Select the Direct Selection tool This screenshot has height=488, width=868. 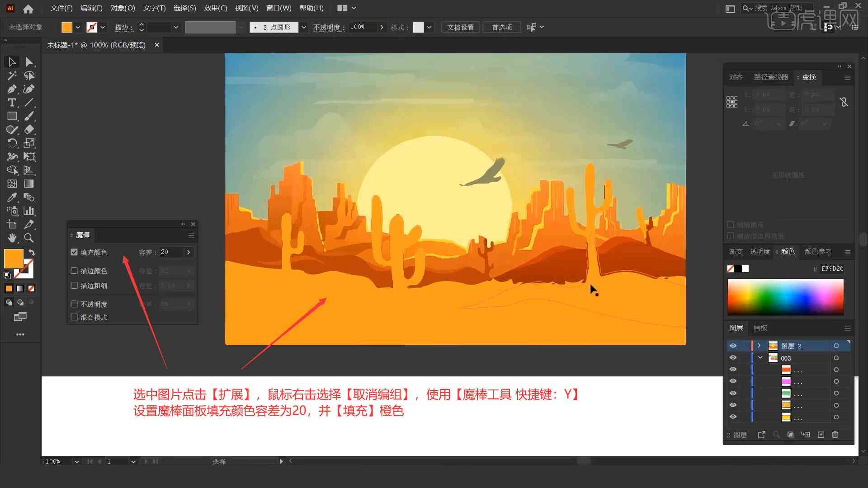coord(28,61)
